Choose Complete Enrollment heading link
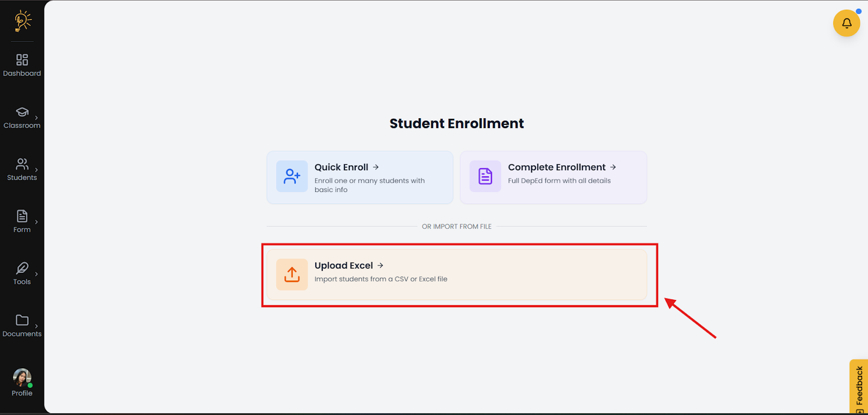The image size is (868, 415). tap(557, 167)
